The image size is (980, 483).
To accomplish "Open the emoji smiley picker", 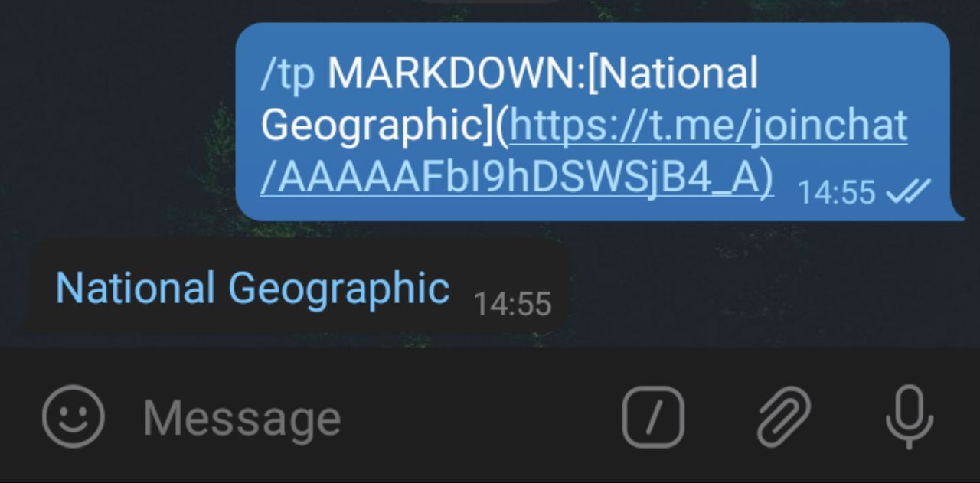I will 73,417.
